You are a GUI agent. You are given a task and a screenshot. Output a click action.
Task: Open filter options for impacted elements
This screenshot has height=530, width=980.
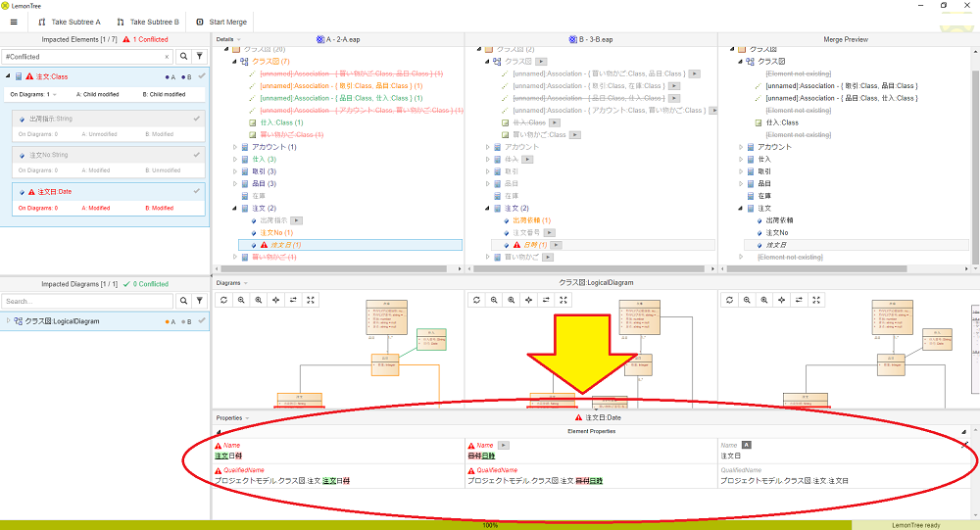[x=199, y=56]
